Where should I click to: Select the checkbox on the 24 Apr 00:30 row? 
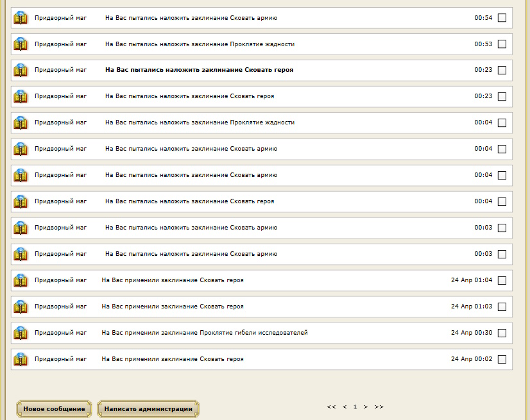click(x=502, y=333)
